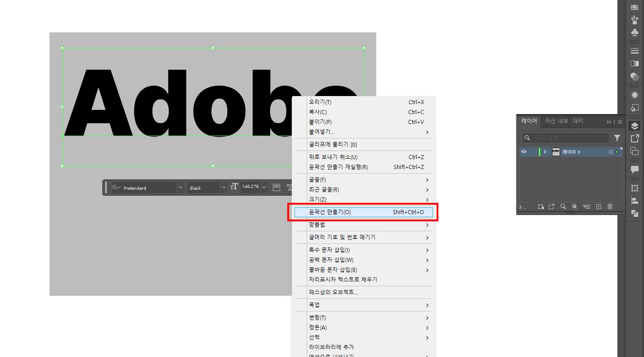Open the Swatches panel from the dock
Viewport: 644px width, 357px height.
tap(635, 8)
